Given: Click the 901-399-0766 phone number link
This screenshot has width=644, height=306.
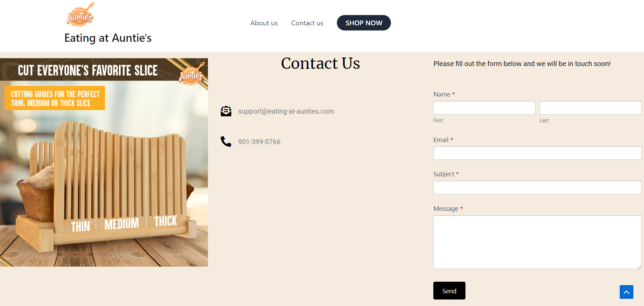Looking at the screenshot, I should (x=259, y=142).
